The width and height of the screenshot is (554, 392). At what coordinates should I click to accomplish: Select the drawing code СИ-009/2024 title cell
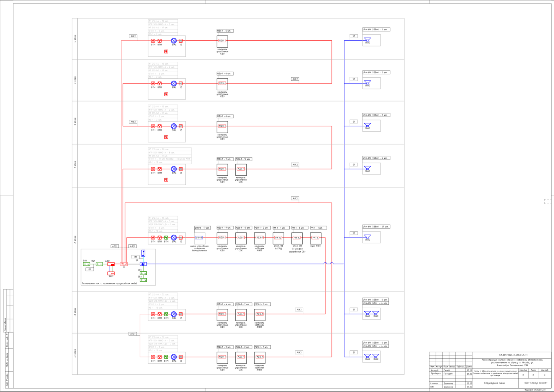[513, 355]
